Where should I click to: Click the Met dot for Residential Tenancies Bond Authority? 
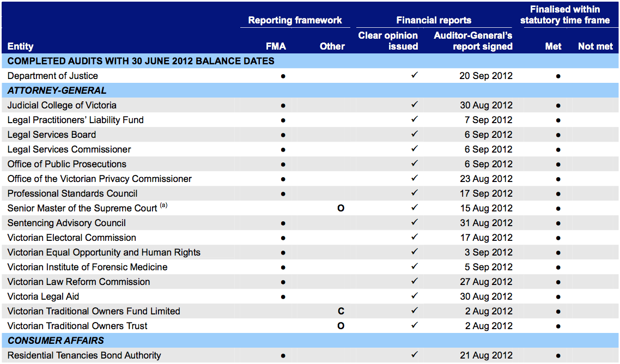click(558, 356)
